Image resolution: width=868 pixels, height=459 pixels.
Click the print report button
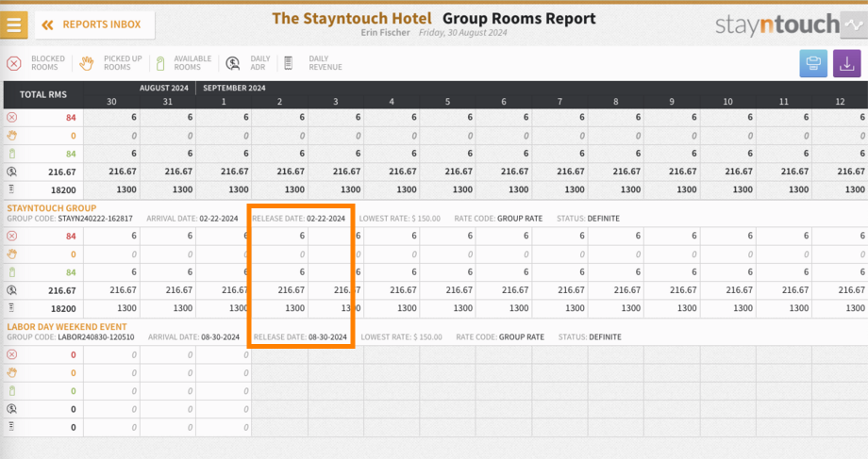tap(813, 63)
